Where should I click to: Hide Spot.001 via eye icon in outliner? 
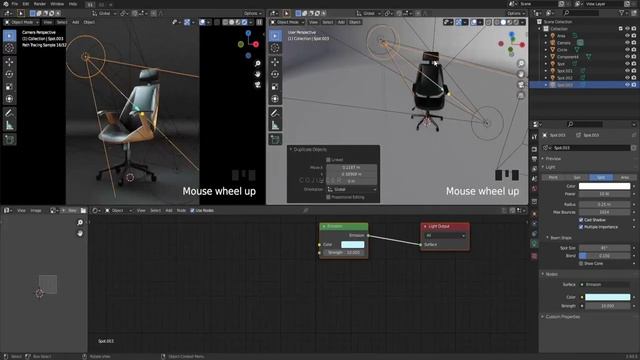pos(627,71)
